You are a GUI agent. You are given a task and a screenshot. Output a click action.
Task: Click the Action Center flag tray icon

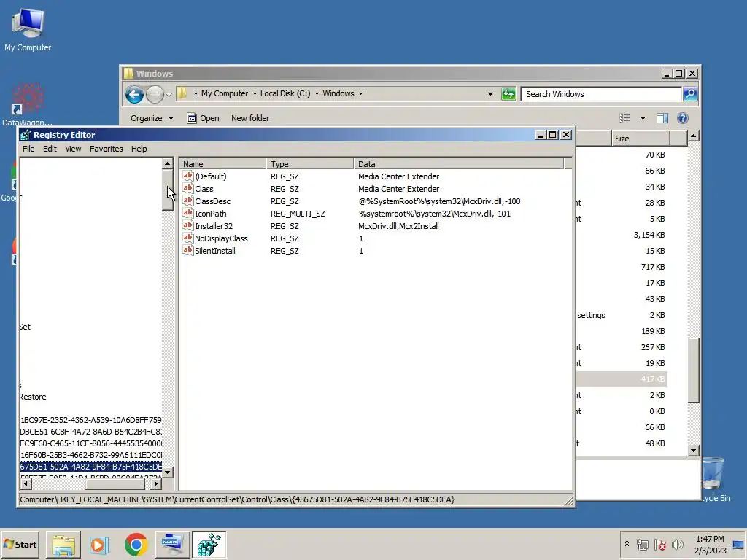pos(659,544)
